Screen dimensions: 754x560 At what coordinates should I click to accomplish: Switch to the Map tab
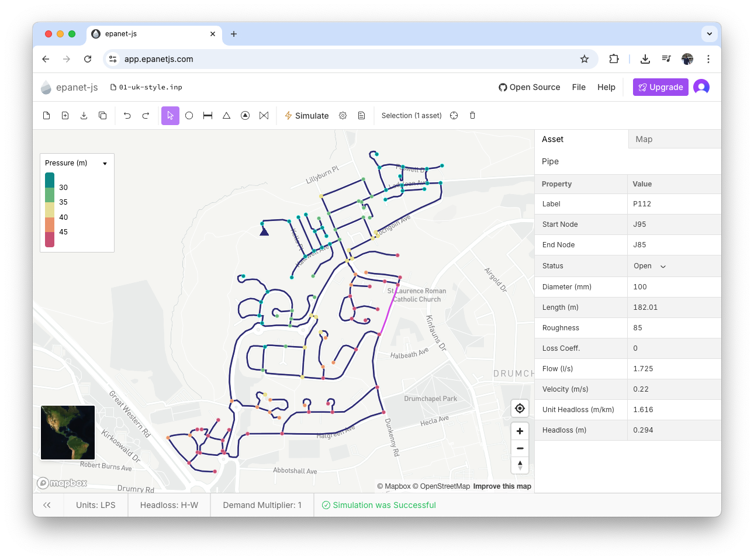644,139
